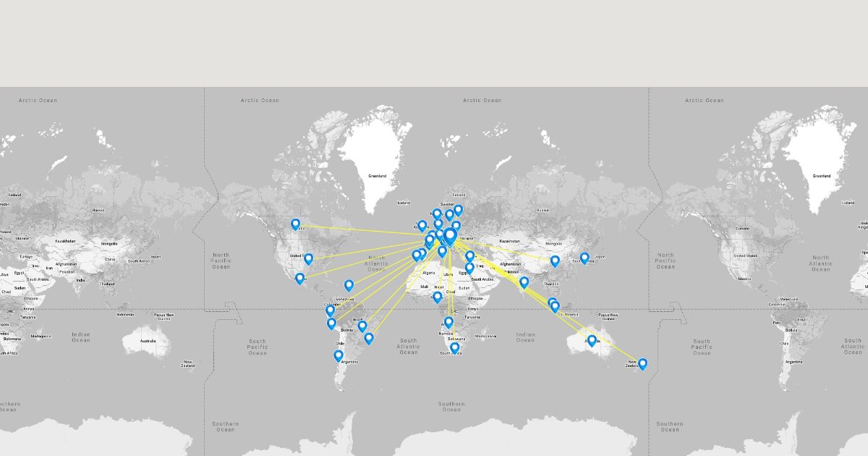Click the pin on South Africa
868x456 pixels.
[x=454, y=347]
